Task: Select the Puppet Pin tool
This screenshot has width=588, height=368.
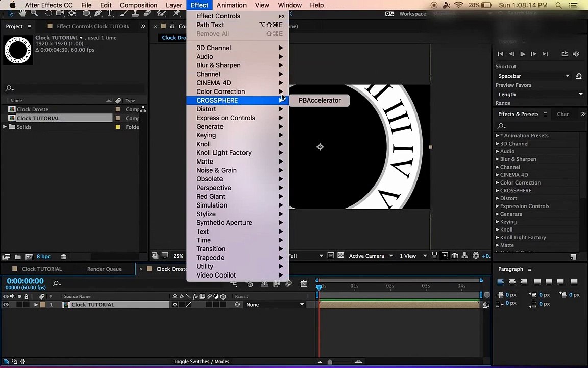Action: [176, 13]
